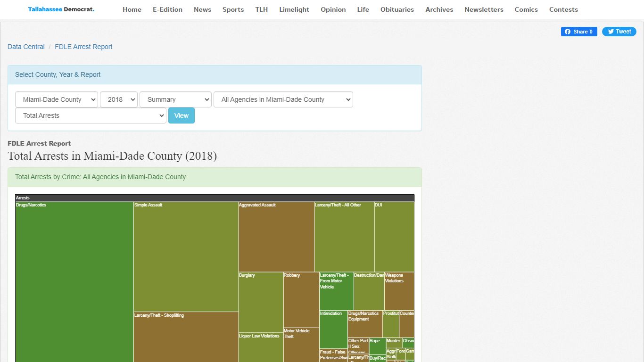Select the Drugs/Narcotics Equipment block
The height and width of the screenshot is (362, 644).
[365, 324]
